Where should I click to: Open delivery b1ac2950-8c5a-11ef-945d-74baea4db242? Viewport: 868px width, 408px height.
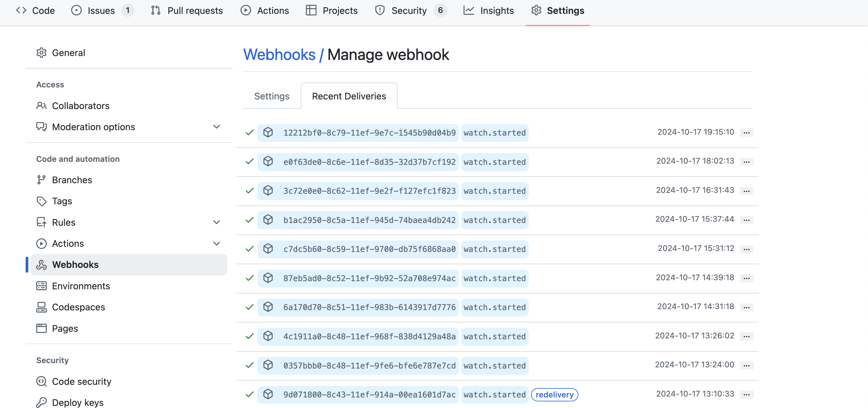tap(369, 220)
